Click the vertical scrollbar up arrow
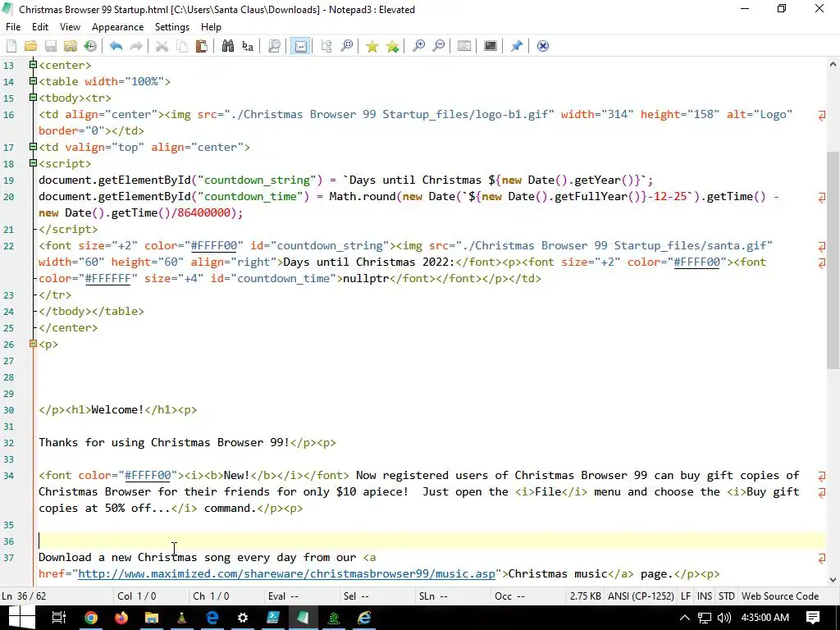840x630 pixels. click(x=833, y=64)
